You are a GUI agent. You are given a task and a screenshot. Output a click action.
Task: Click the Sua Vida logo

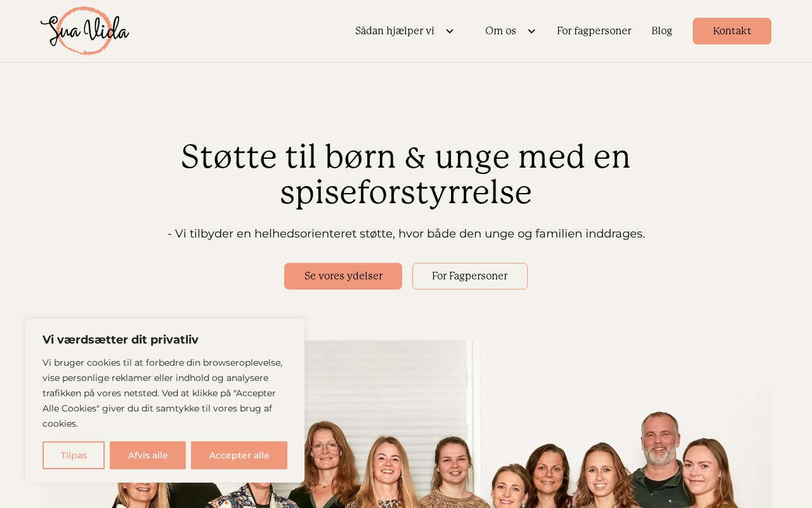click(85, 31)
